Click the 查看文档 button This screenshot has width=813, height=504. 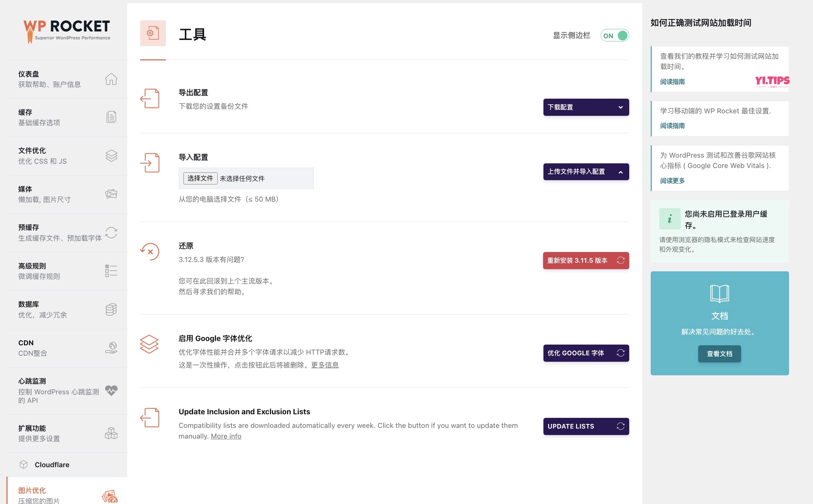(720, 354)
